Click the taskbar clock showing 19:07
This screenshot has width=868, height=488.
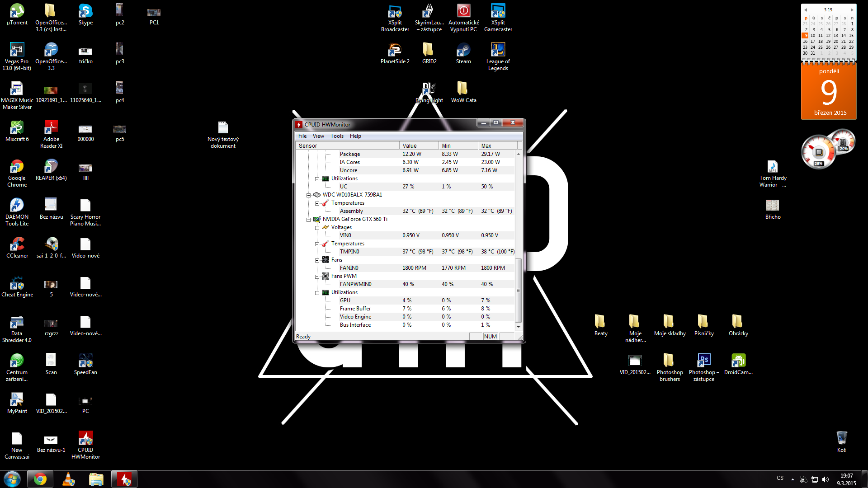click(x=846, y=479)
